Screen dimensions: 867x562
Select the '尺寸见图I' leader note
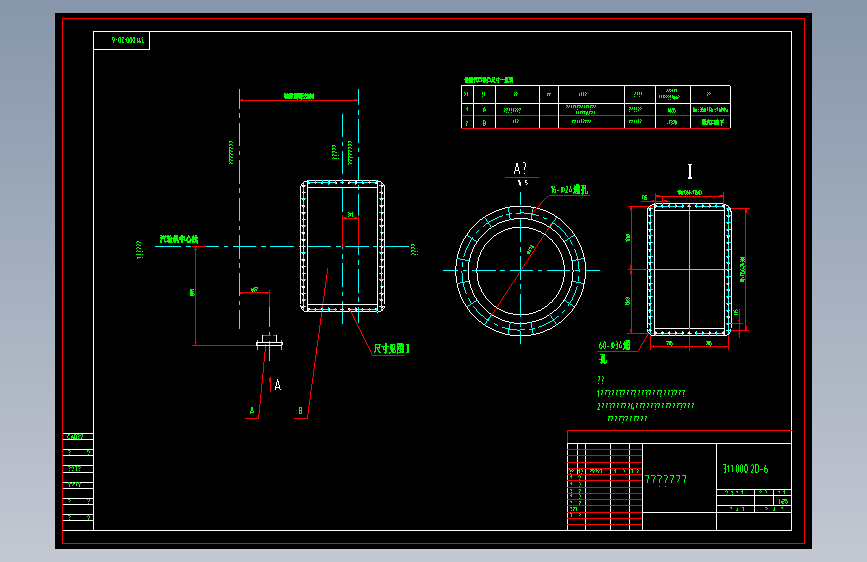pyautogui.click(x=391, y=348)
